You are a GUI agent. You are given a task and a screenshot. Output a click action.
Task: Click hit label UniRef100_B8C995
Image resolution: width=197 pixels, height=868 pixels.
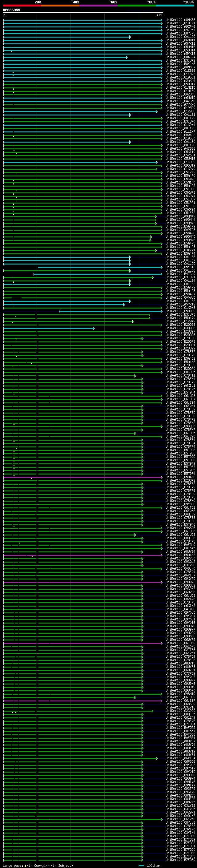point(180,372)
